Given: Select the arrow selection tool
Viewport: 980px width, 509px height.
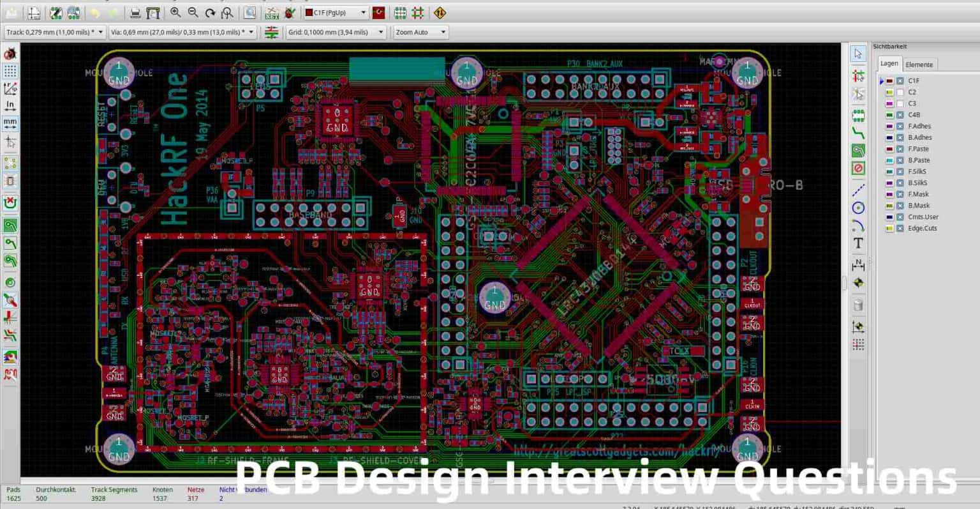Looking at the screenshot, I should (858, 55).
